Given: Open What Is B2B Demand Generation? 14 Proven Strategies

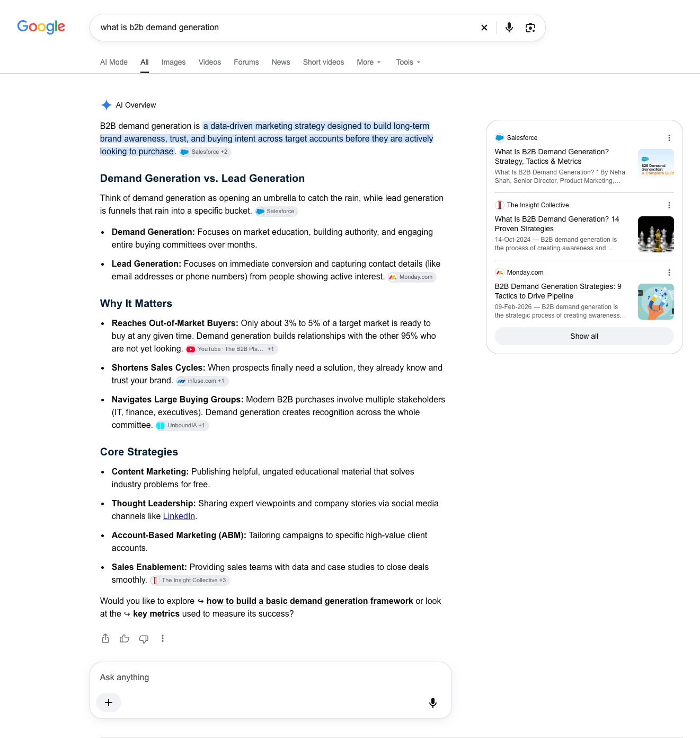Looking at the screenshot, I should tap(557, 224).
